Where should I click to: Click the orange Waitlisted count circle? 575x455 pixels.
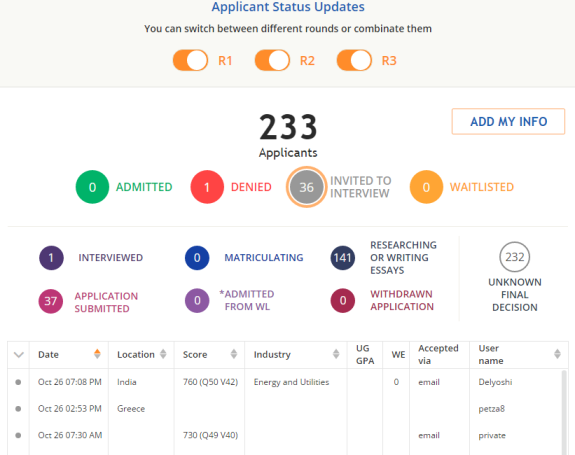coord(426,187)
